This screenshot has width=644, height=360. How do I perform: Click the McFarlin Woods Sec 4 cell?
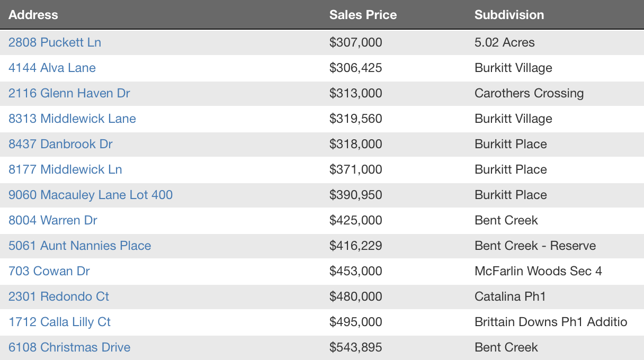(538, 271)
